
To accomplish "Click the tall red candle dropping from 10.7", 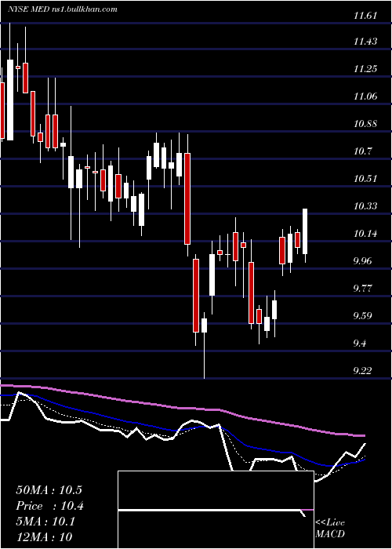I will (187, 198).
